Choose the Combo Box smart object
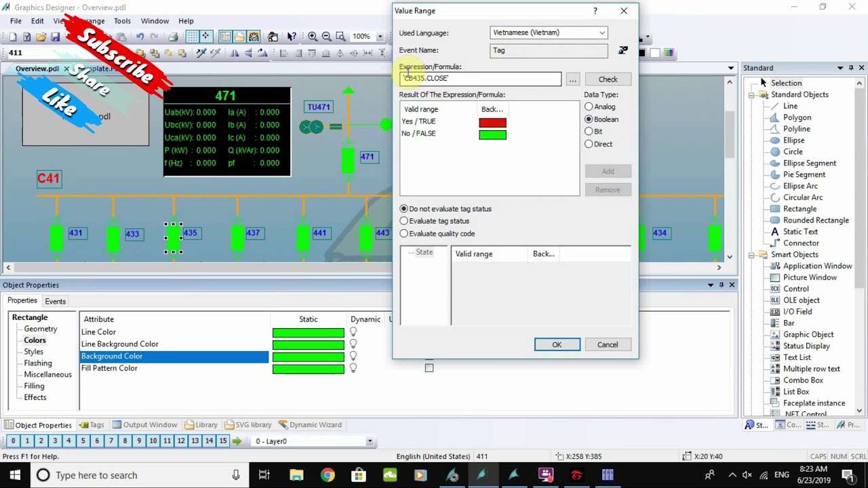 pyautogui.click(x=803, y=380)
